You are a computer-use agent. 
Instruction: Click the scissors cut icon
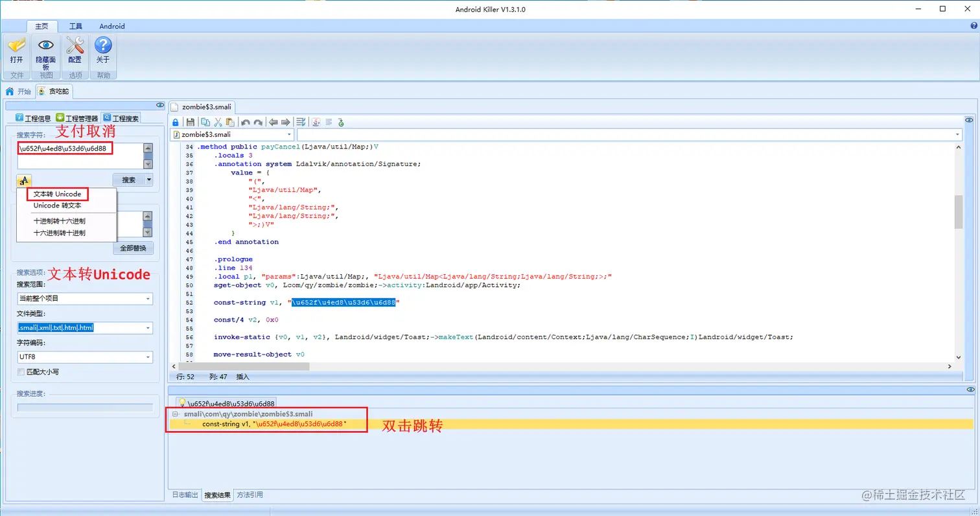(x=218, y=122)
